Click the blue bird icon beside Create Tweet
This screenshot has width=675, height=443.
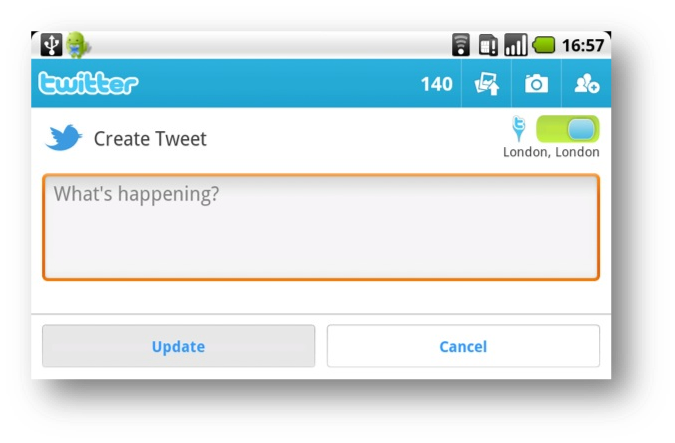[64, 138]
